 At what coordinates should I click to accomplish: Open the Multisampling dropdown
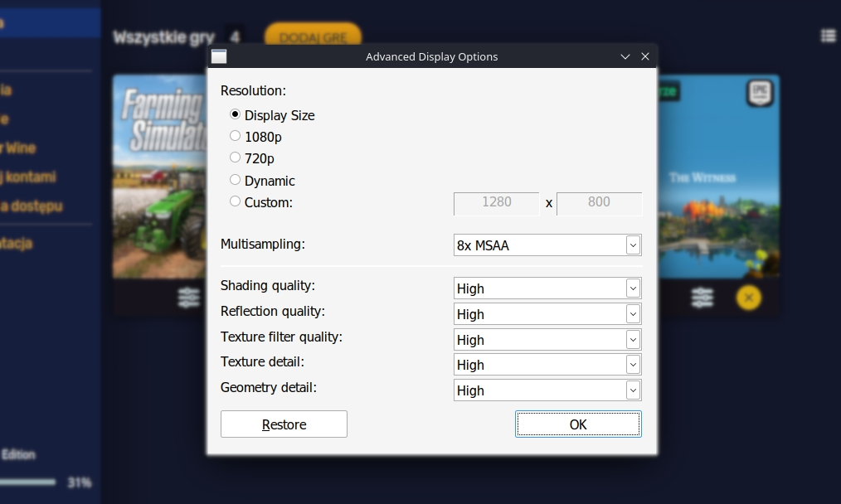click(x=547, y=245)
